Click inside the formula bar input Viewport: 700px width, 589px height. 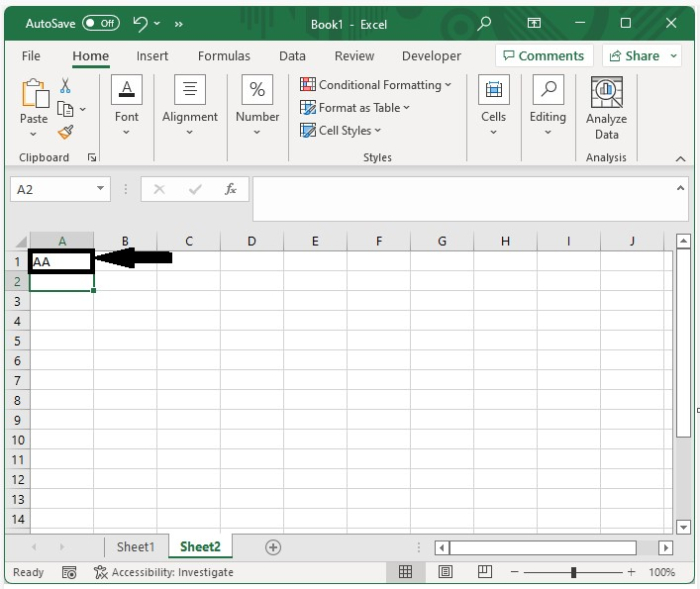pyautogui.click(x=462, y=198)
